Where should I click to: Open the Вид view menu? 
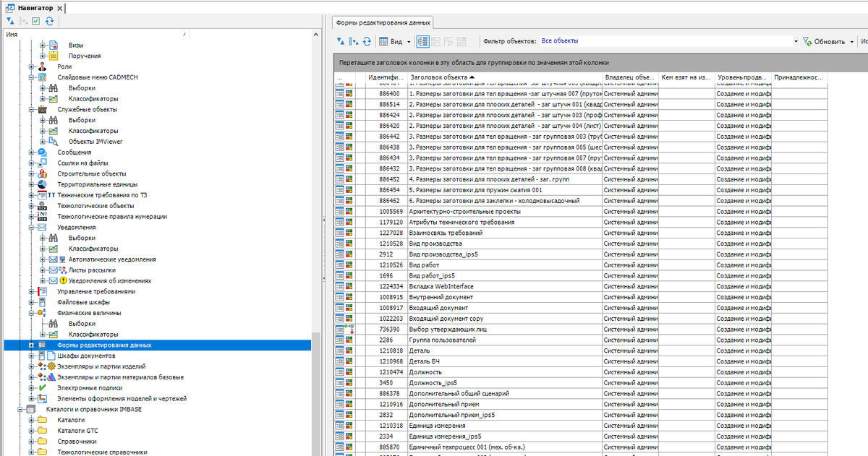pyautogui.click(x=394, y=41)
